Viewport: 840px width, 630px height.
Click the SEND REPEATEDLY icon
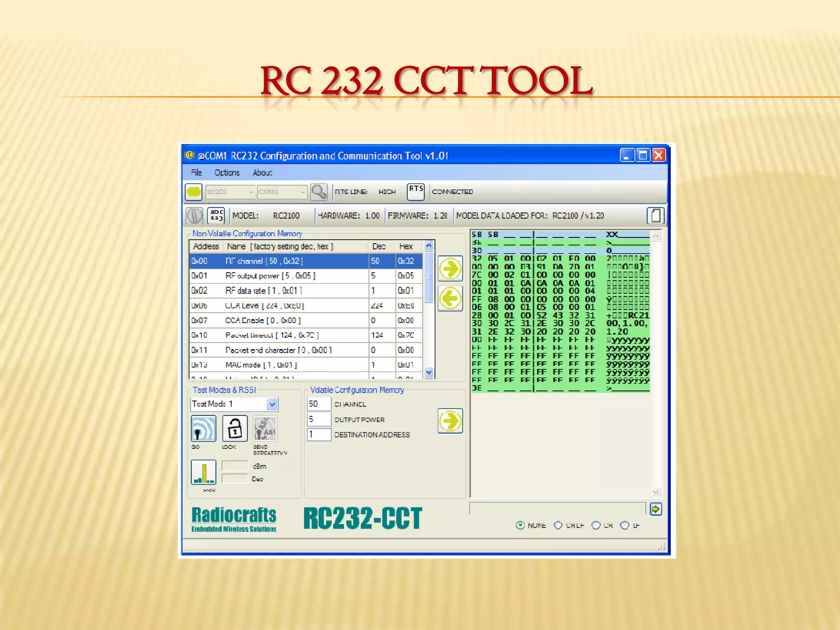click(265, 429)
